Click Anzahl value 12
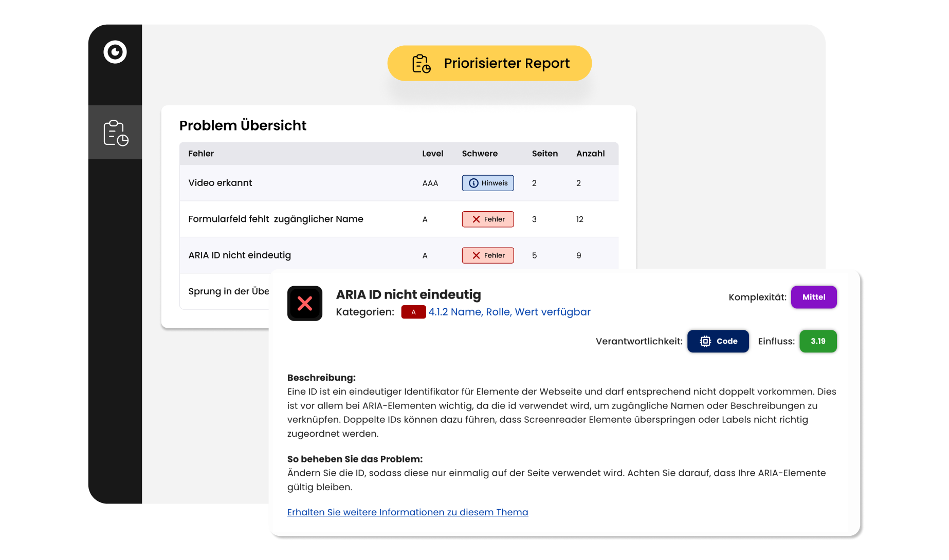The image size is (949, 560). click(x=580, y=219)
